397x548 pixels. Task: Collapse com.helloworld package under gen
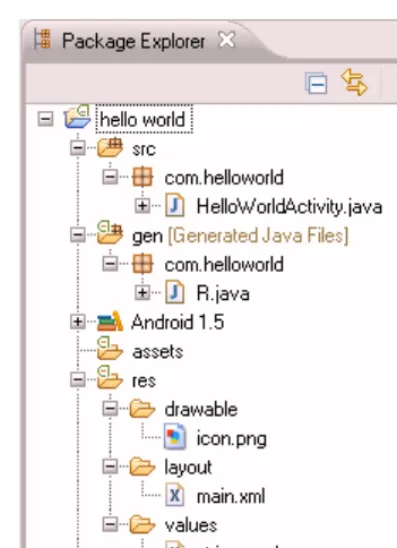110,263
